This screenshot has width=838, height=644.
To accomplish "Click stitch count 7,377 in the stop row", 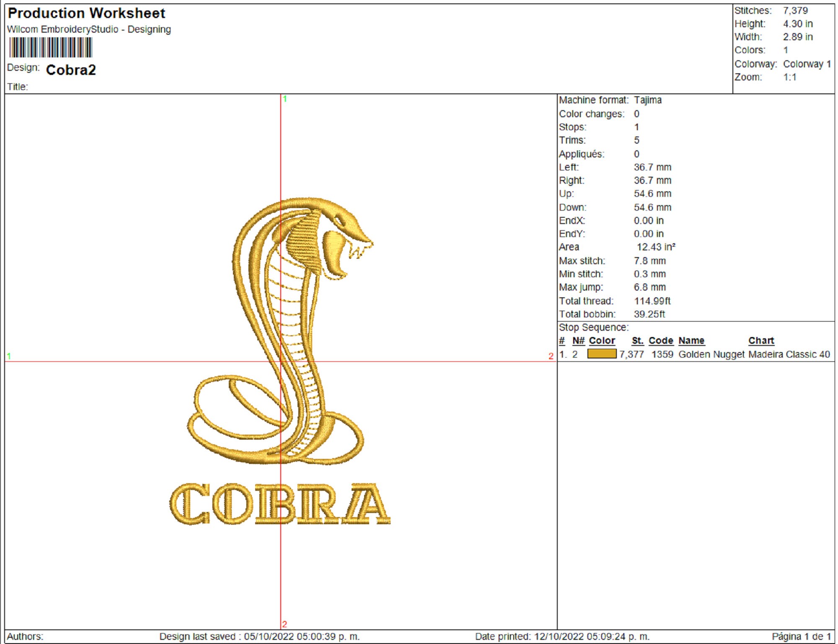I will 631,354.
